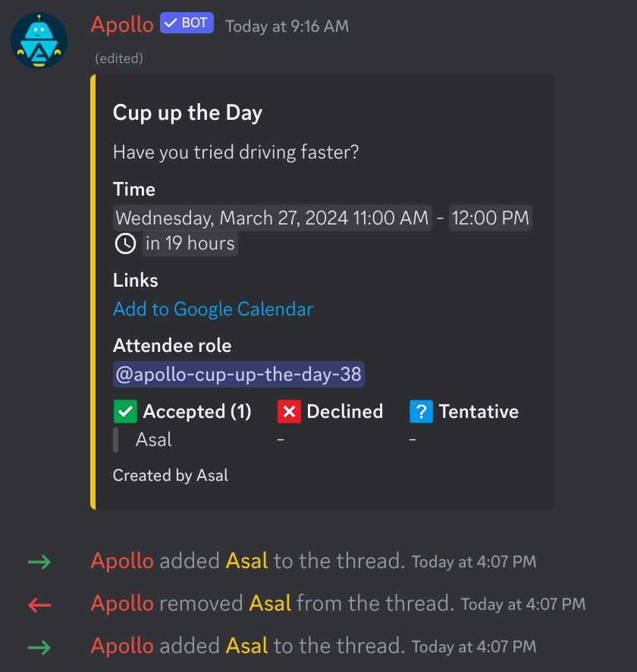
Task: Click the Apollo username in the message header
Action: (122, 24)
